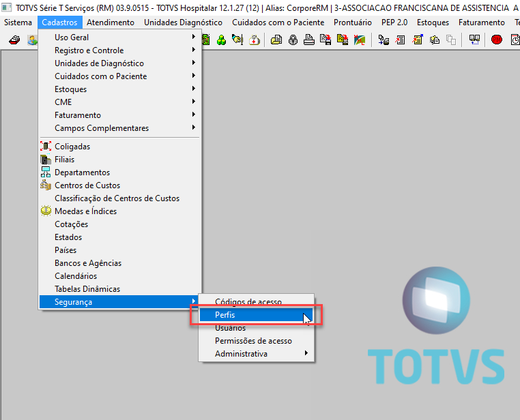Select Países from the menu

[119, 250]
